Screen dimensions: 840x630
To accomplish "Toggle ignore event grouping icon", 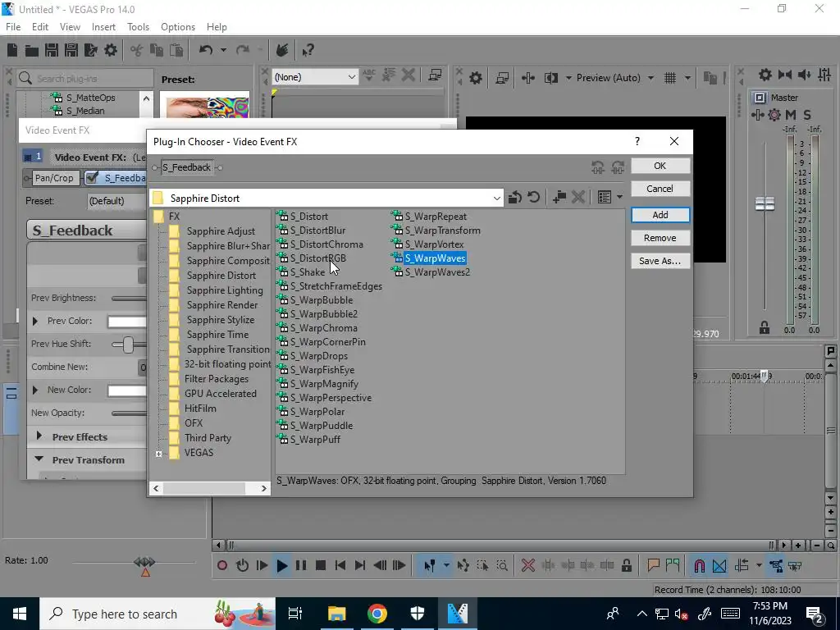I will coord(796,565).
